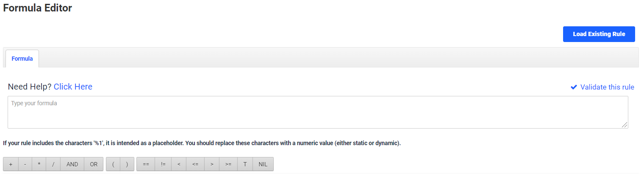Image resolution: width=644 pixels, height=174 pixels.
Task: Insert the greater-than operator
Action: (x=211, y=164)
